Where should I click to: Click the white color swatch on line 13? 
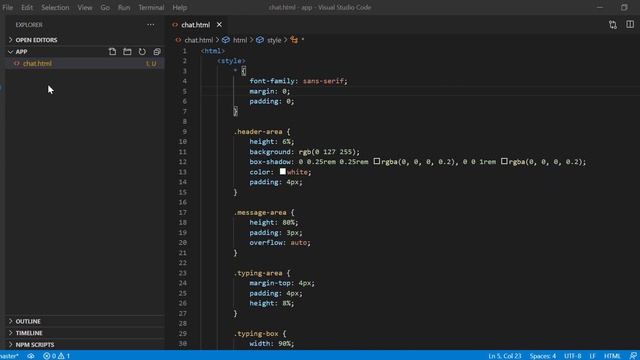click(x=282, y=171)
